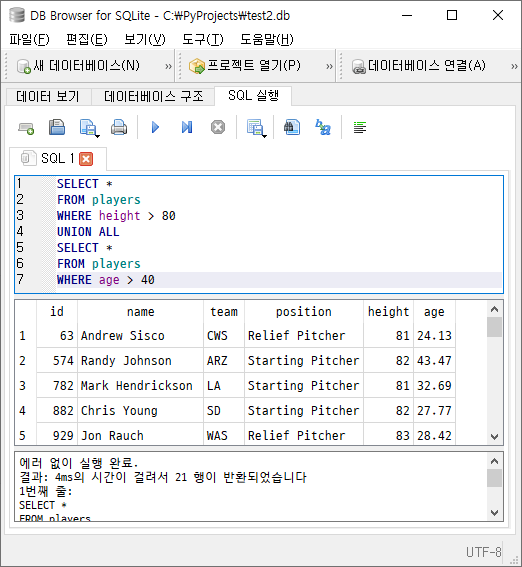522x567 pixels.
Task: Click the open SQL file icon
Action: (x=57, y=127)
